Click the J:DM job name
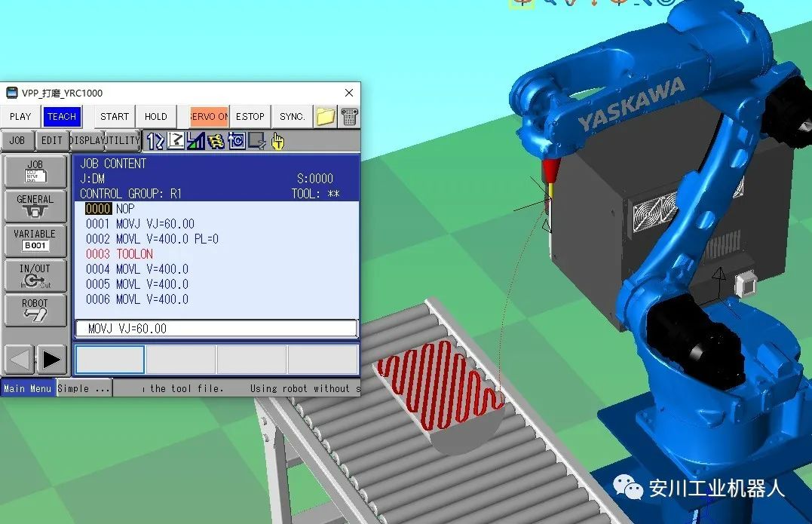This screenshot has width=812, height=524. pyautogui.click(x=92, y=179)
